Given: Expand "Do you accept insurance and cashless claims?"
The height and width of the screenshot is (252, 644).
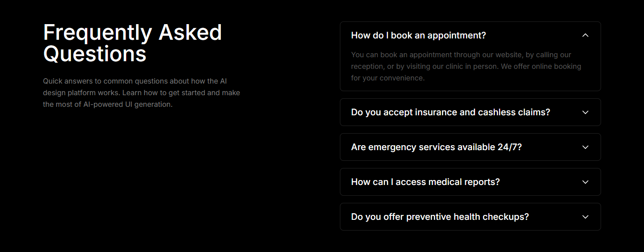Looking at the screenshot, I should pyautogui.click(x=450, y=112).
